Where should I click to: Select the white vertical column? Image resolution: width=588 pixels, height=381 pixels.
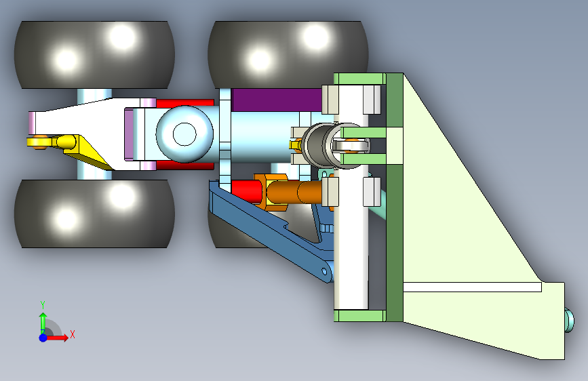(x=351, y=240)
